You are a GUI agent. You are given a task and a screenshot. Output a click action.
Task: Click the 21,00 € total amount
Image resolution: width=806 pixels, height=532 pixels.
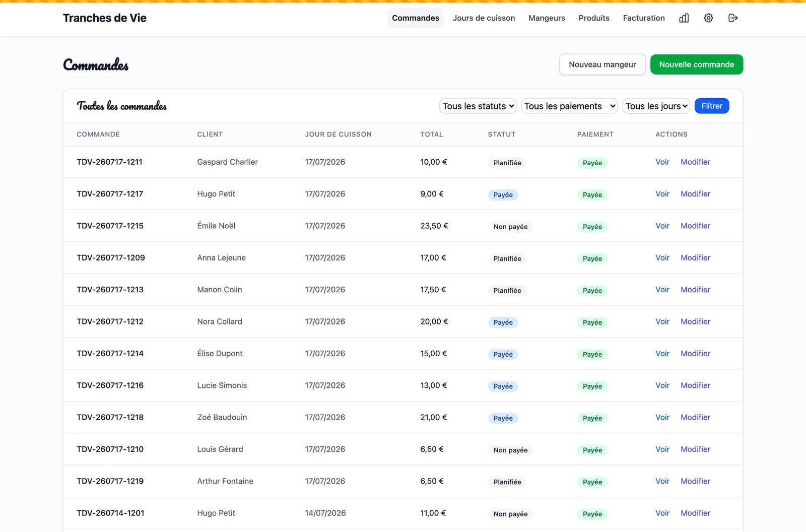point(434,417)
